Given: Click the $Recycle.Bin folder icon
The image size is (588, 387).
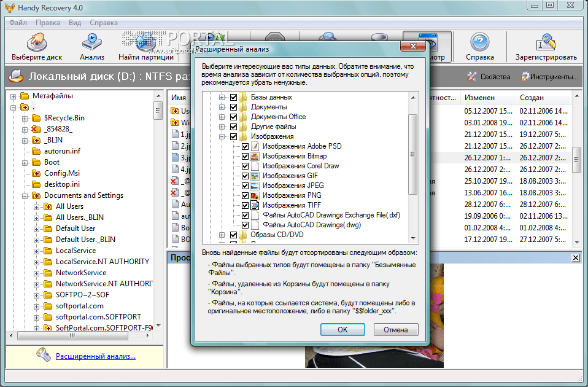Looking at the screenshot, I should tap(36, 118).
